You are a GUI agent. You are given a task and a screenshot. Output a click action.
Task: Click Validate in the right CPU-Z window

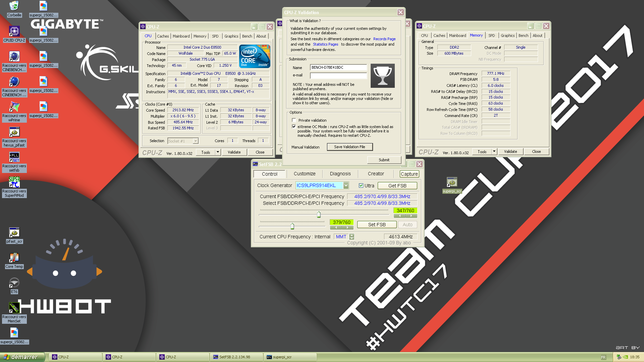511,152
